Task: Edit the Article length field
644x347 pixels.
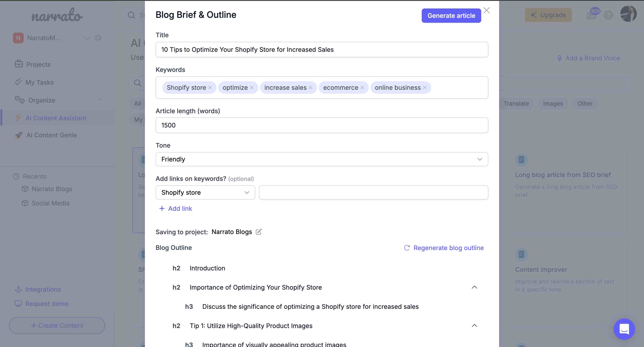Action: [322, 125]
